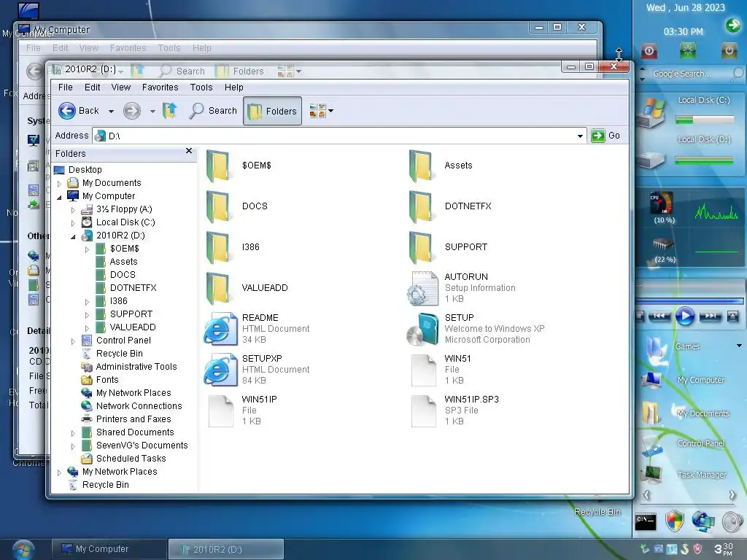Image resolution: width=747 pixels, height=560 pixels.
Task: Select the $OEM$ folder icon
Action: (218, 166)
